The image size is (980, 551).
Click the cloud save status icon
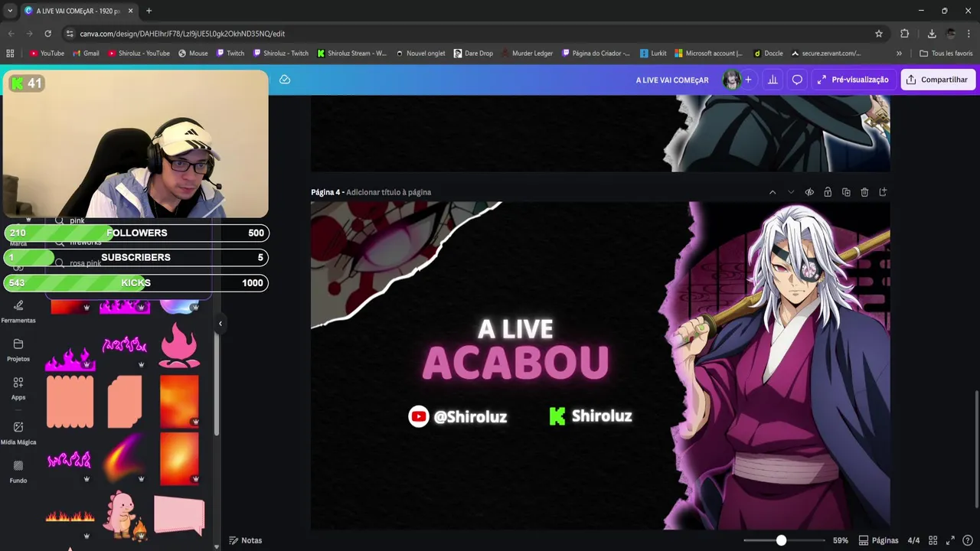285,80
